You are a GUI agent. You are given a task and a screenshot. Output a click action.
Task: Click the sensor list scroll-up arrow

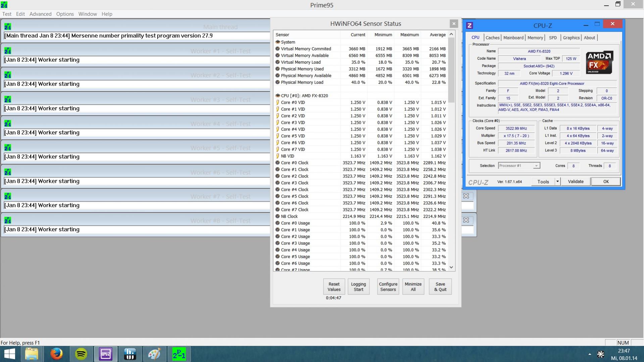[451, 34]
